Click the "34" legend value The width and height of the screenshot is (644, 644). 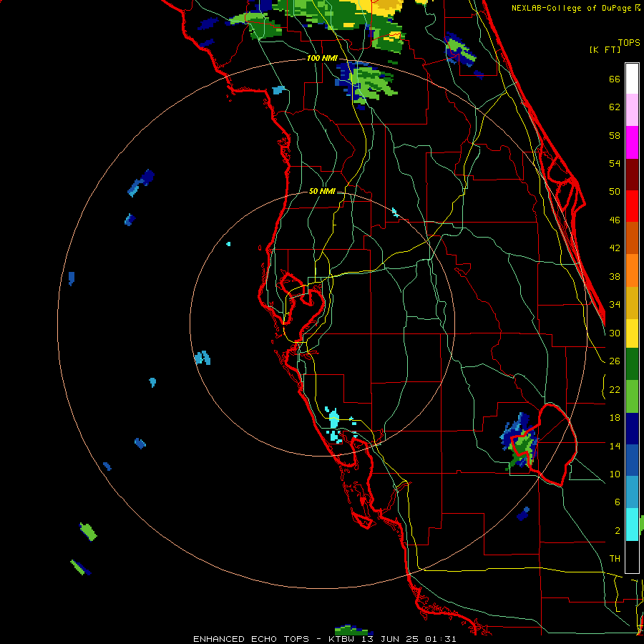pyautogui.click(x=615, y=304)
